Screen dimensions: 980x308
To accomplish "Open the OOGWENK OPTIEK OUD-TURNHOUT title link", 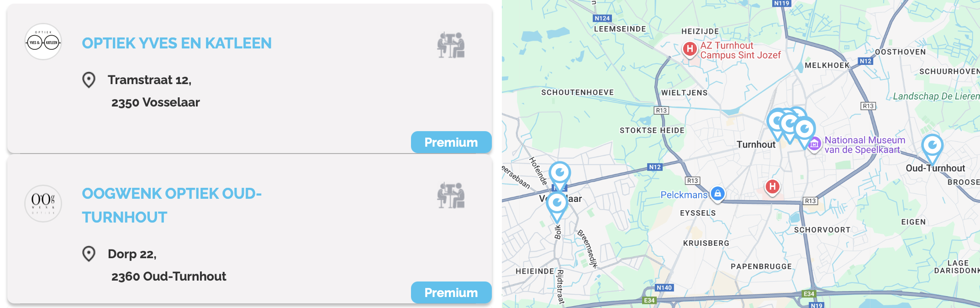I will [172, 205].
